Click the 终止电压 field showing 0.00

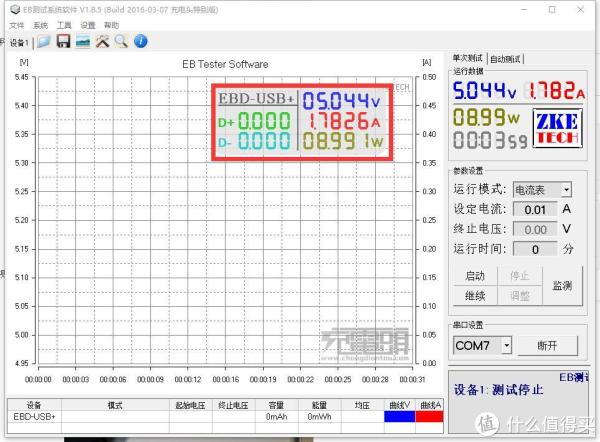[x=535, y=230]
